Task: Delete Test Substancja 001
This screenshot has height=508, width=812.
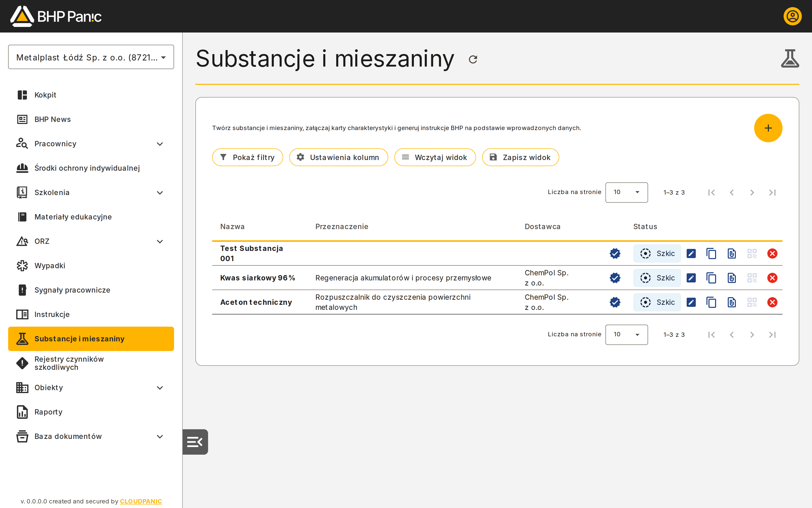Action: 772,253
